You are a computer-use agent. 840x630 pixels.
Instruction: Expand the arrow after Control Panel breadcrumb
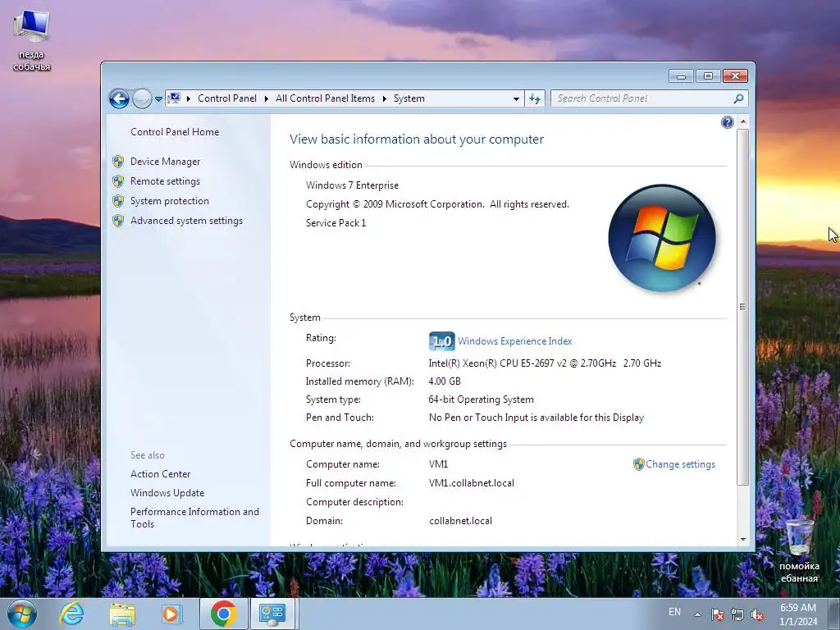pyautogui.click(x=267, y=98)
